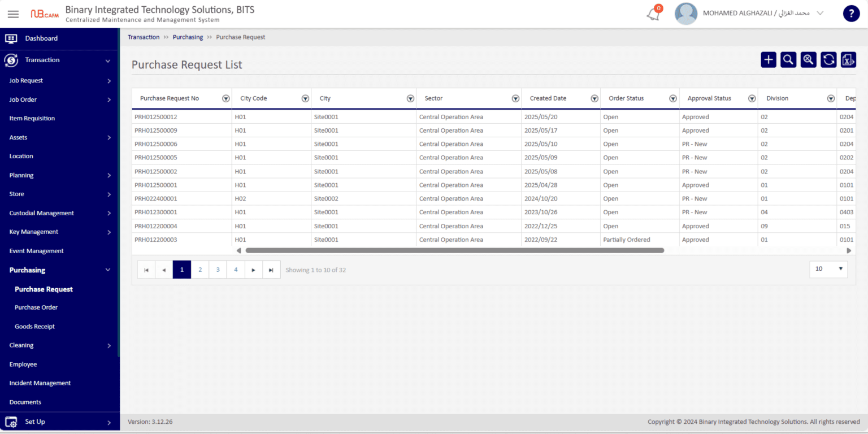Select Goods Receipt in sidebar
868x434 pixels.
(x=34, y=327)
